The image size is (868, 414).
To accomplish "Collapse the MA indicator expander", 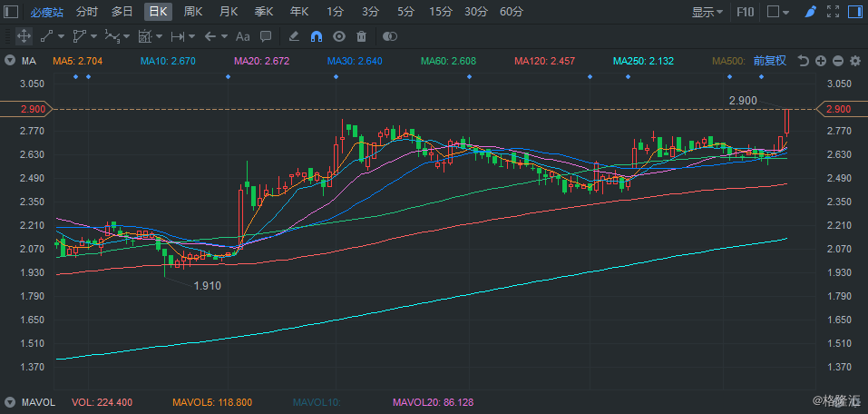I will tap(9, 61).
